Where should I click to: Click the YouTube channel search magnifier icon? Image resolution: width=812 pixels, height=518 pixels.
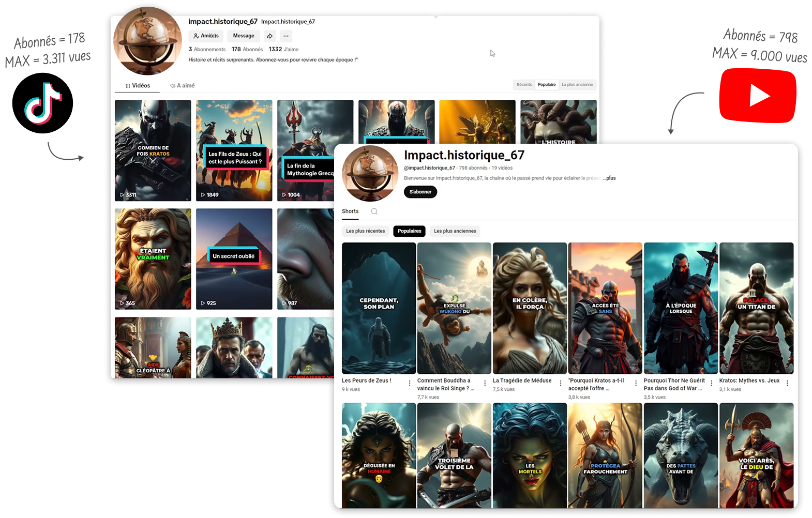click(x=374, y=211)
